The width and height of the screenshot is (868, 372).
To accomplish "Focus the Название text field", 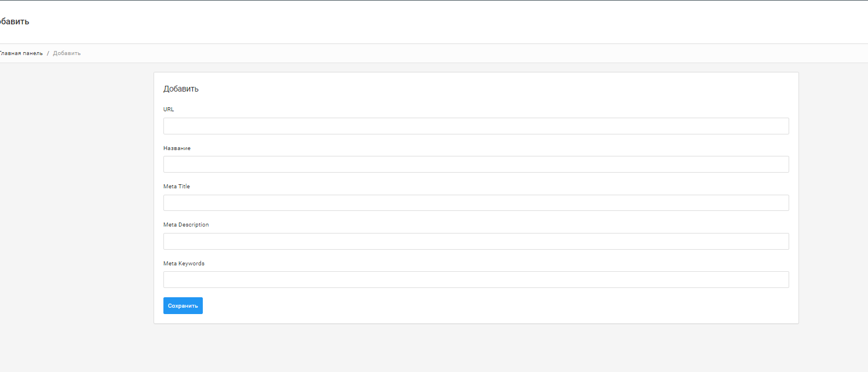I will (476, 165).
